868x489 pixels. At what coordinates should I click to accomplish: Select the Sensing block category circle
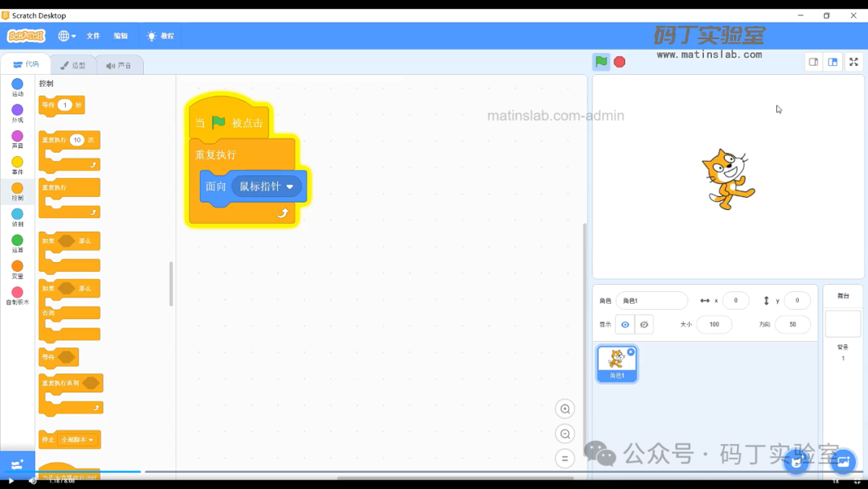coord(17,214)
